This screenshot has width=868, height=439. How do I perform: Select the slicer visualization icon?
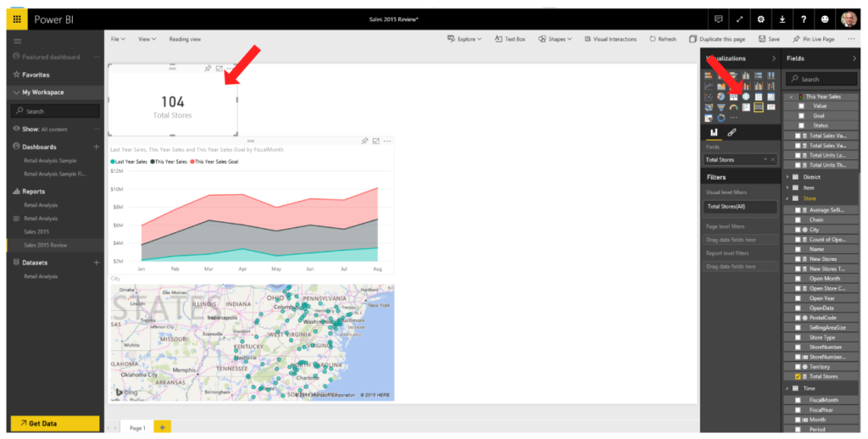[709, 118]
